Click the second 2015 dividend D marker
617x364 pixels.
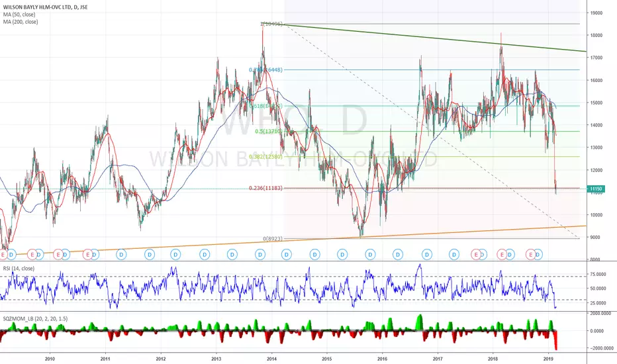coord(370,255)
